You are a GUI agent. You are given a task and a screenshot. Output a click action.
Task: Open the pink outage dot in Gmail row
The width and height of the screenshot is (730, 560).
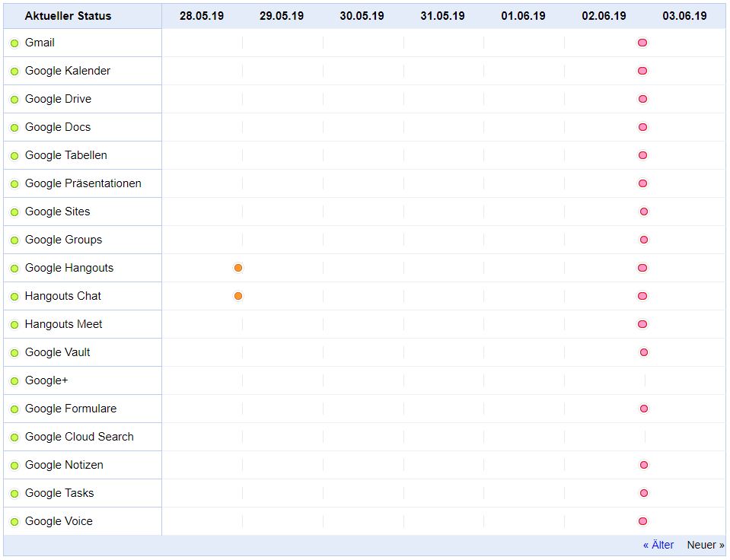[x=642, y=43]
